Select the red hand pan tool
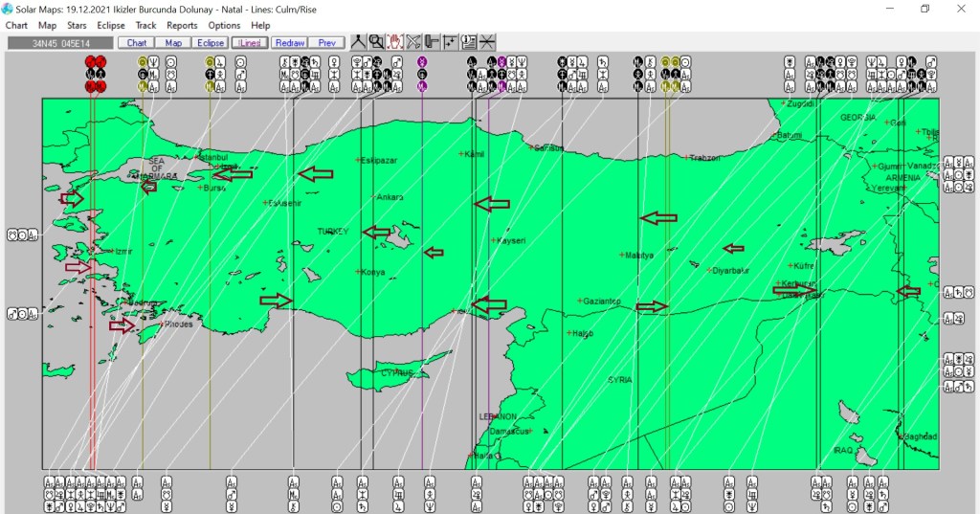Viewport: 980px width, 514px height. click(395, 42)
